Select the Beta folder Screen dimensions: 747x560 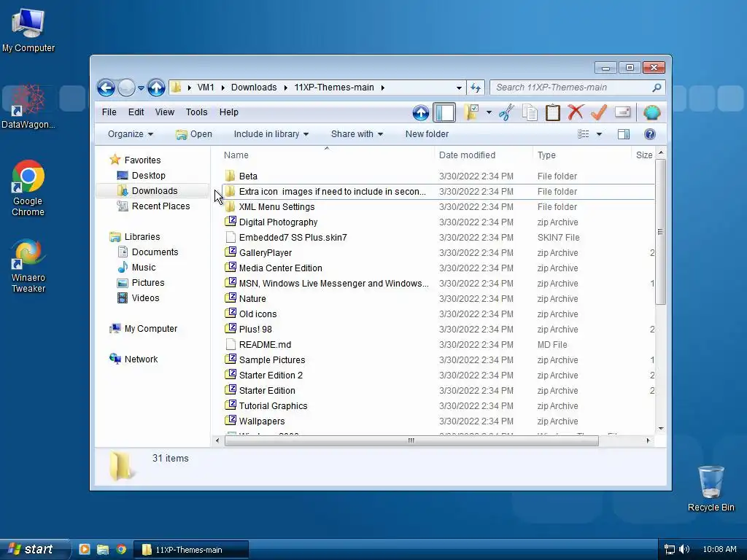[248, 176]
